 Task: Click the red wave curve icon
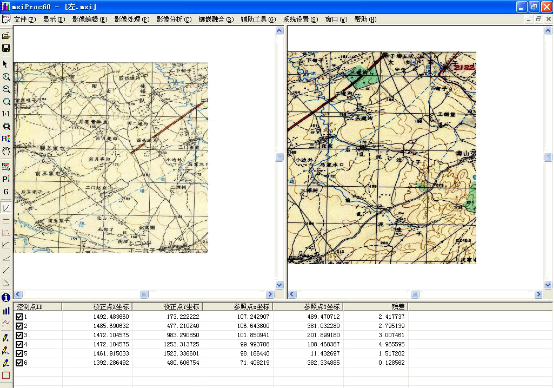6,323
